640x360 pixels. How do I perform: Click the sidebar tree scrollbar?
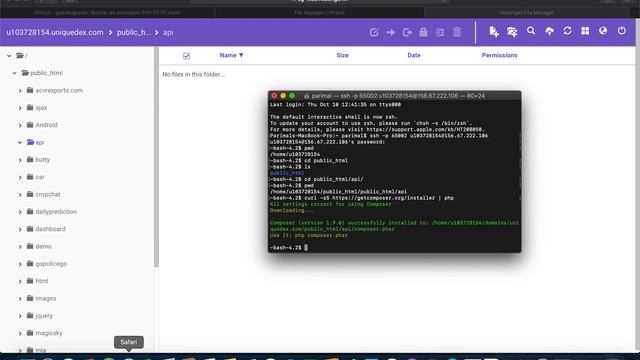[x=156, y=157]
